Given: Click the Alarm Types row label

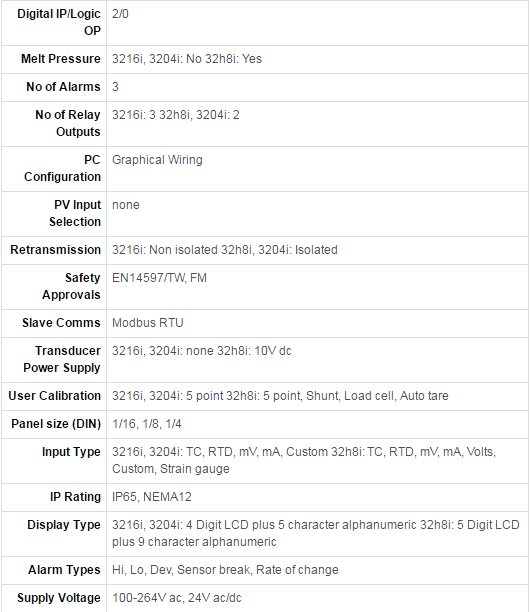Looking at the screenshot, I should [64, 570].
